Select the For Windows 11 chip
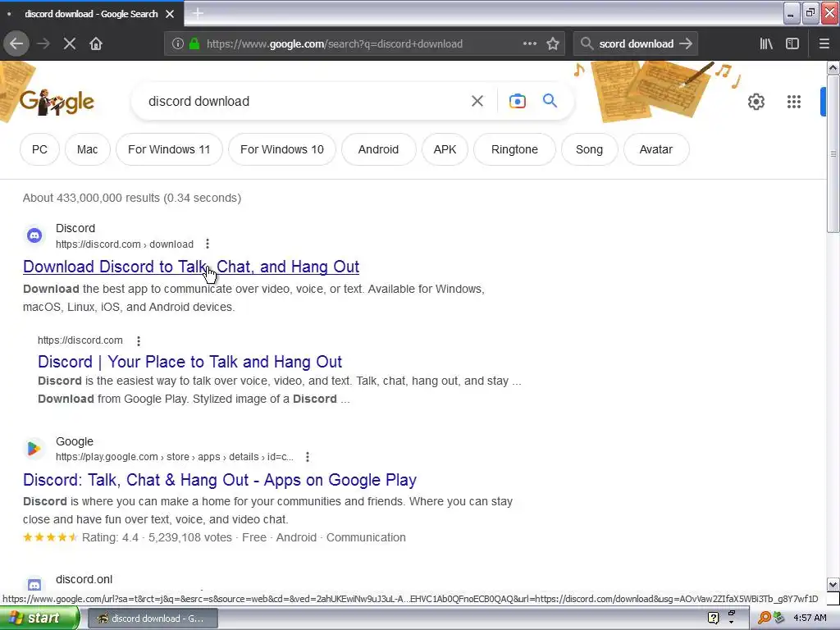Image resolution: width=840 pixels, height=630 pixels. click(169, 149)
